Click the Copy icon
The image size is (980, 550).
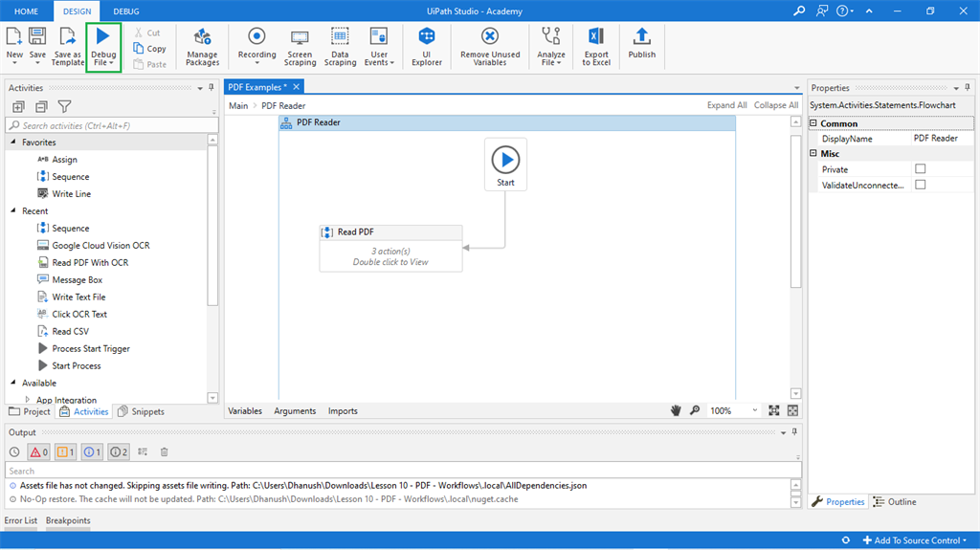pos(139,48)
